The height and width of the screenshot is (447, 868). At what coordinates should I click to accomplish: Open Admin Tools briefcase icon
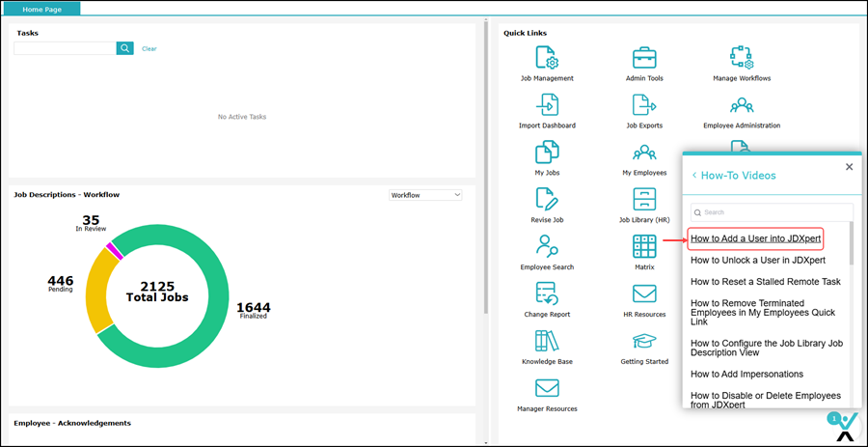point(644,58)
